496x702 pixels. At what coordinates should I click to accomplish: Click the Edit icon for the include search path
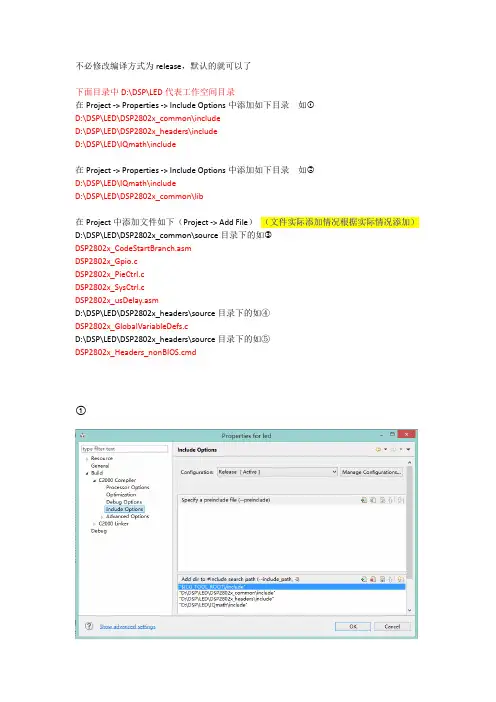pos(382,579)
